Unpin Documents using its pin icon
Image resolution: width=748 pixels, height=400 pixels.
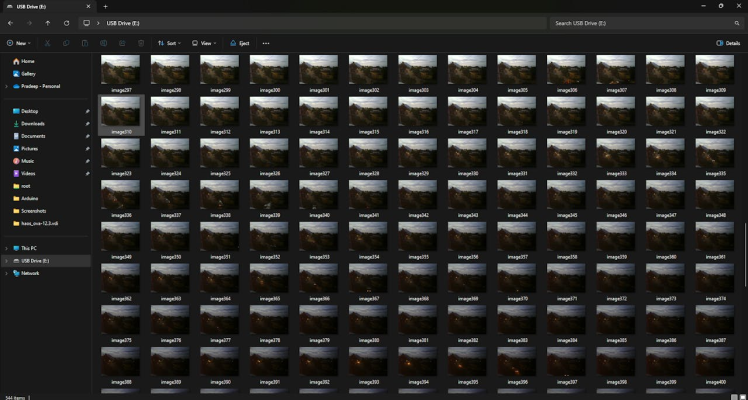[87, 136]
